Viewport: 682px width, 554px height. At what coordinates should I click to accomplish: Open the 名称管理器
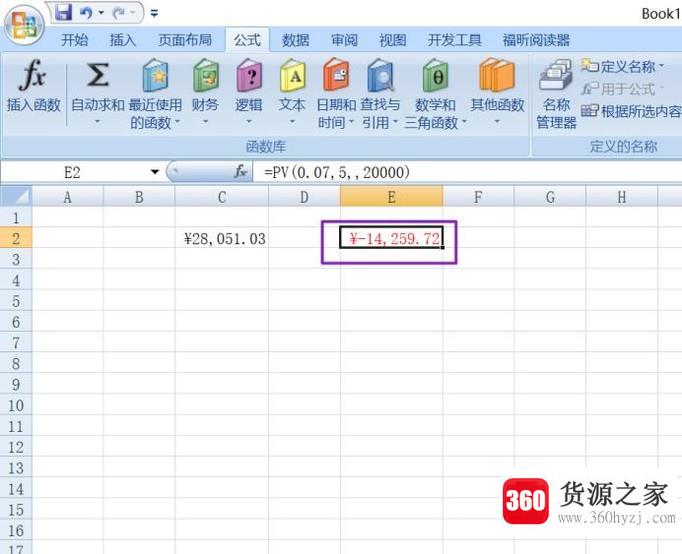pyautogui.click(x=556, y=93)
